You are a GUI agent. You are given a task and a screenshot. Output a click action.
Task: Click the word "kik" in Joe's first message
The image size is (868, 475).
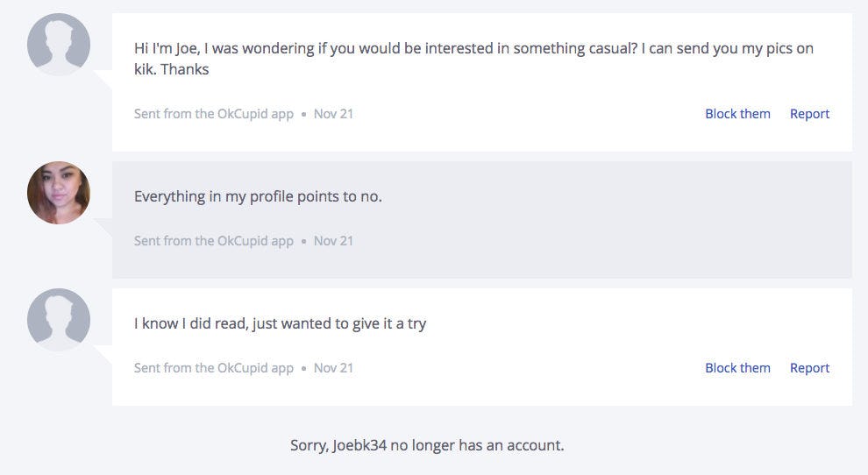click(145, 68)
